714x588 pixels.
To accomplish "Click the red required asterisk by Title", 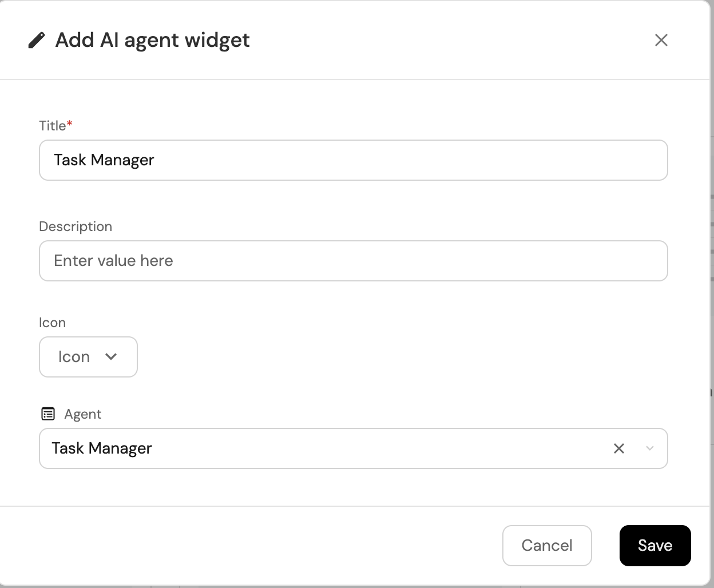I will tap(70, 124).
